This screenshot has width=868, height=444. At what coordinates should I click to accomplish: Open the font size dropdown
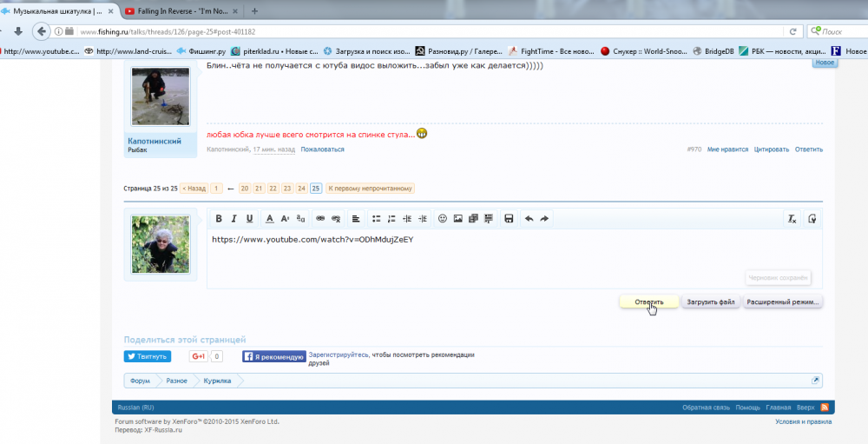click(x=286, y=218)
